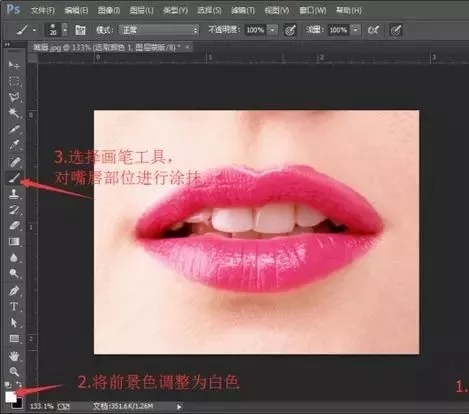The width and height of the screenshot is (469, 414).
Task: Select the Brush tool in the toolbox
Action: point(14,178)
